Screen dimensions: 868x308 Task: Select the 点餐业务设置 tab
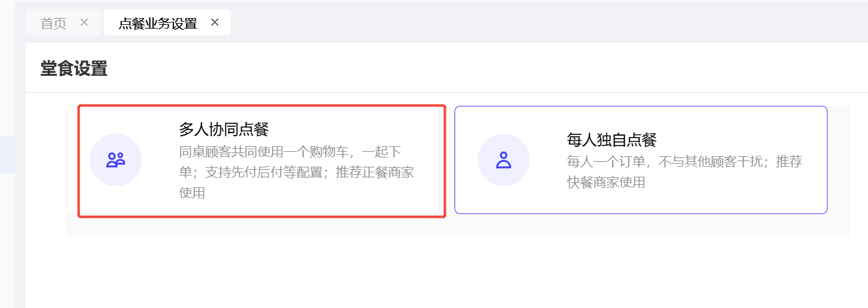pyautogui.click(x=158, y=24)
